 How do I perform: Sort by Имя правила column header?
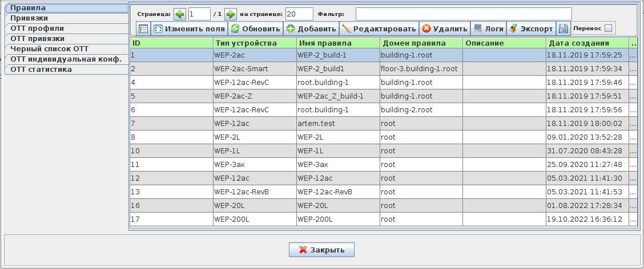[339, 43]
